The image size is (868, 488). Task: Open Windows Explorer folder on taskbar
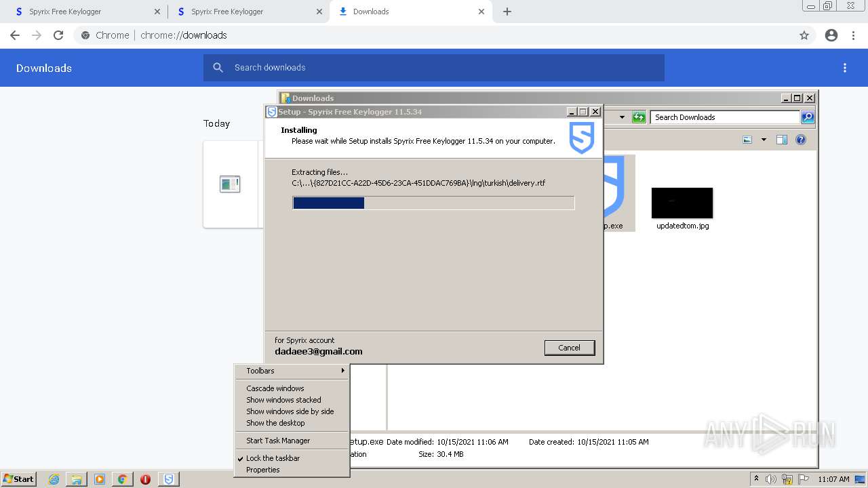tap(77, 479)
